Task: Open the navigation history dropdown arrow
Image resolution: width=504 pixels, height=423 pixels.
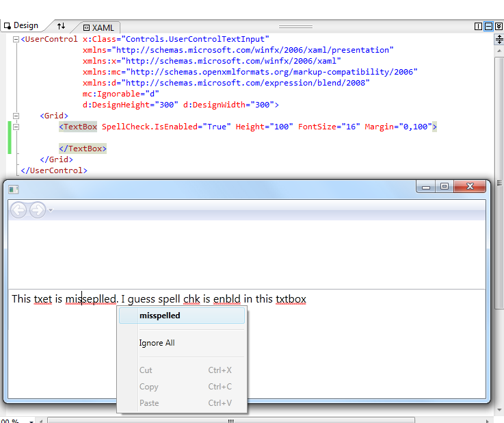Action: click(51, 210)
